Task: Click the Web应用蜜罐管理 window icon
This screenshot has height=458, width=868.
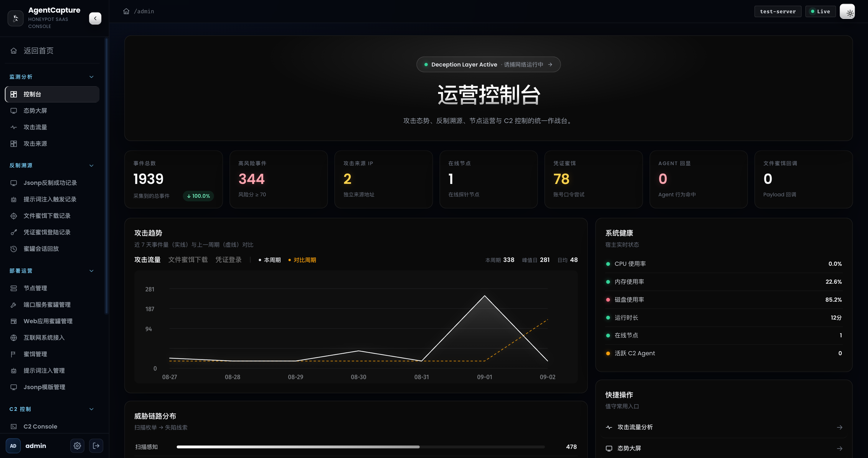Action: [x=14, y=321]
